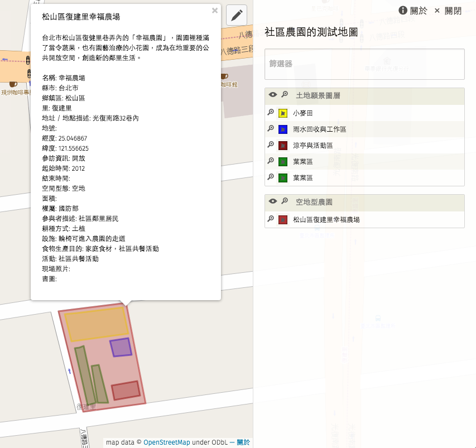Zoom to 松山區復建里幸福農場 via its magnifier

271,219
